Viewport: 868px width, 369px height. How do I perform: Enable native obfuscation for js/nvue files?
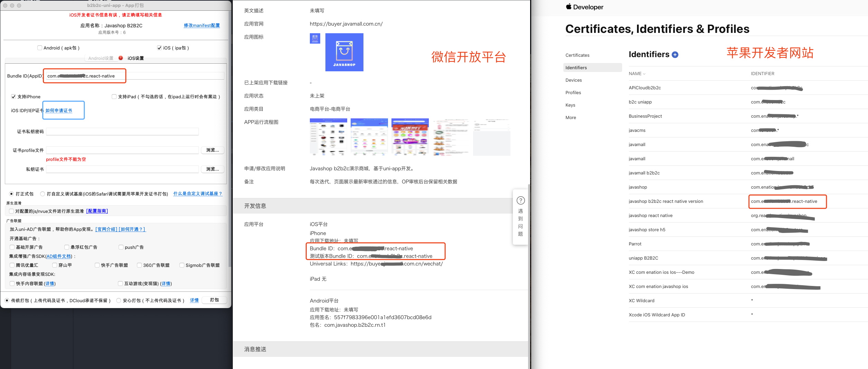coord(11,211)
